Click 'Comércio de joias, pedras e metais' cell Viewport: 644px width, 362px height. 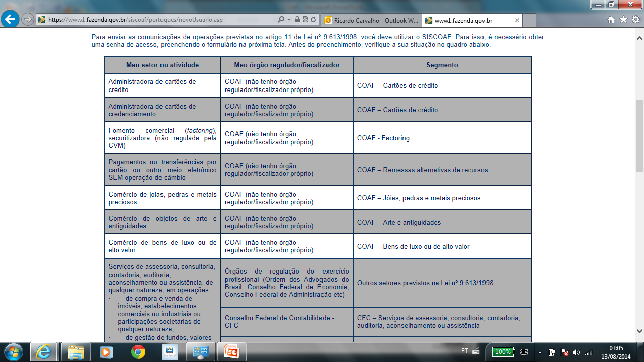[163, 198]
